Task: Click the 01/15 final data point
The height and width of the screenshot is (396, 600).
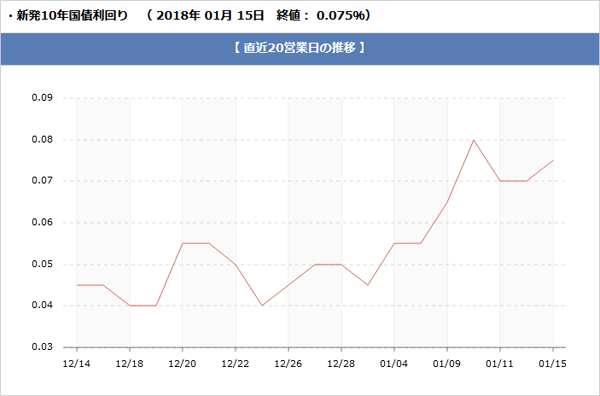Action: pyautogui.click(x=553, y=161)
